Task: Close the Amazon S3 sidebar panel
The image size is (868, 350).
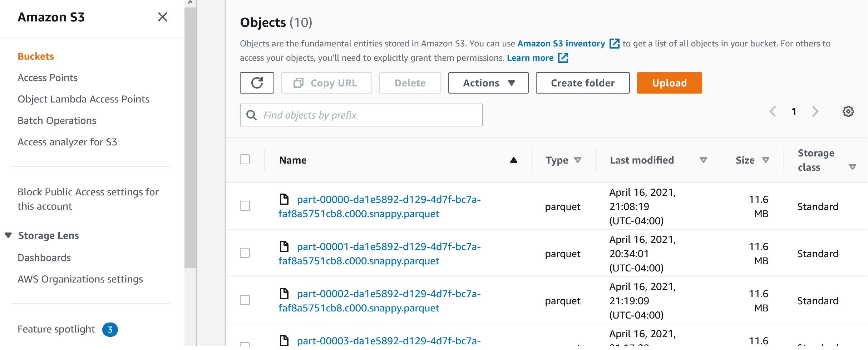Action: coord(163,17)
